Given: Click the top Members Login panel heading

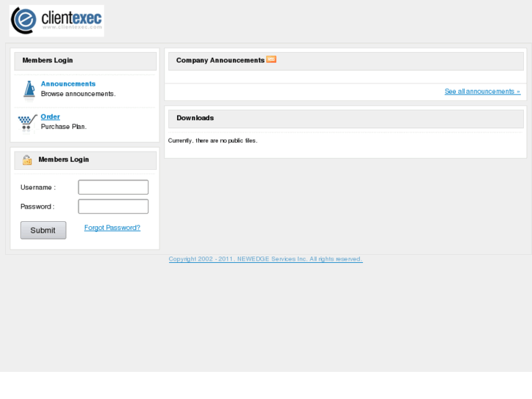Looking at the screenshot, I should pos(48,60).
